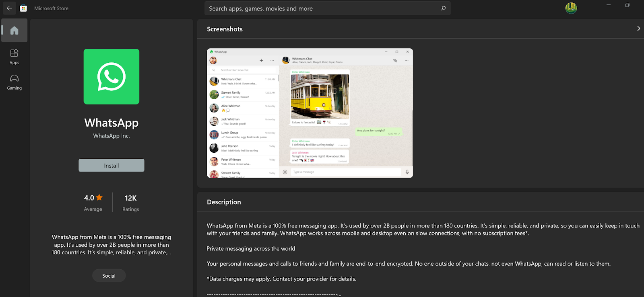Open the Apps sidebar section

pos(14,57)
